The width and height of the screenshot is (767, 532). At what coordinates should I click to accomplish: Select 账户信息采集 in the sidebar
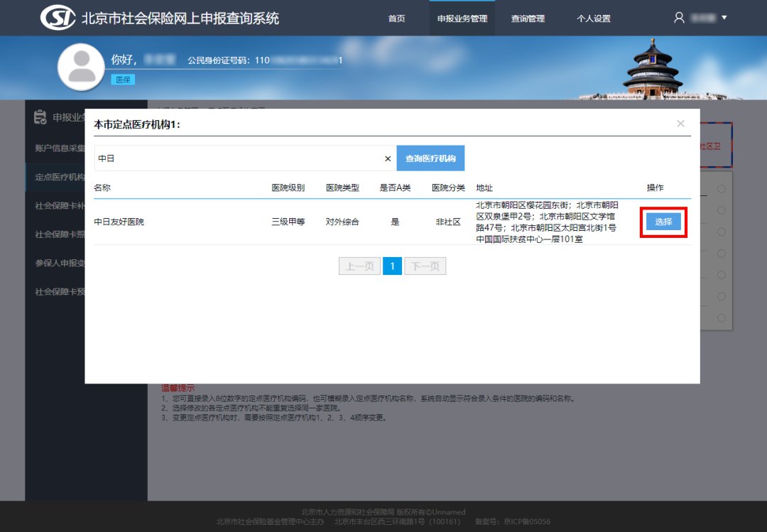point(60,148)
